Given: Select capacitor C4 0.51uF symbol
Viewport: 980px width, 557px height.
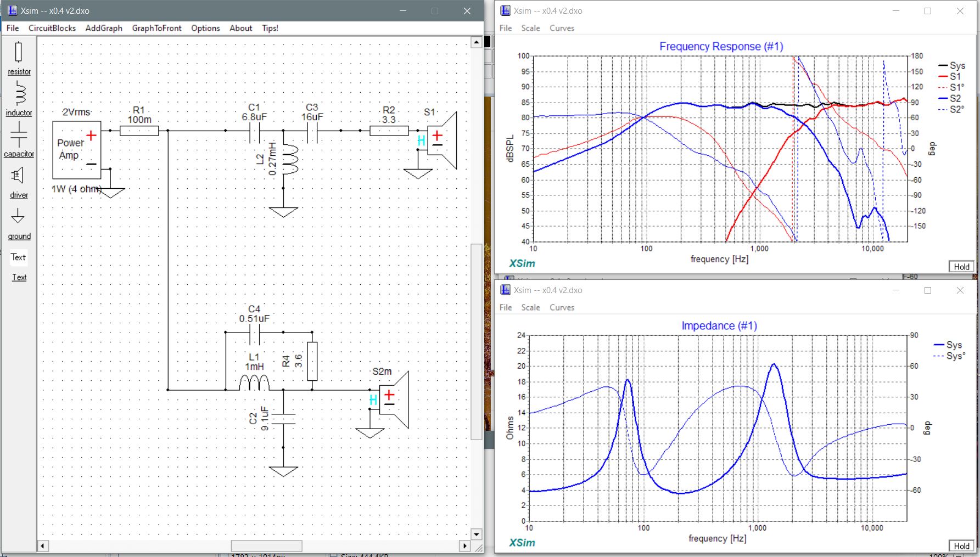Looking at the screenshot, I should point(255,333).
